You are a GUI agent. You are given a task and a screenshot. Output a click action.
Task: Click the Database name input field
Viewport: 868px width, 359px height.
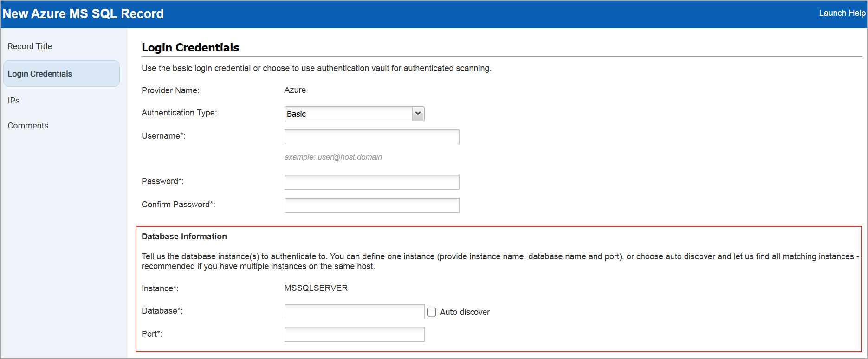tap(354, 312)
